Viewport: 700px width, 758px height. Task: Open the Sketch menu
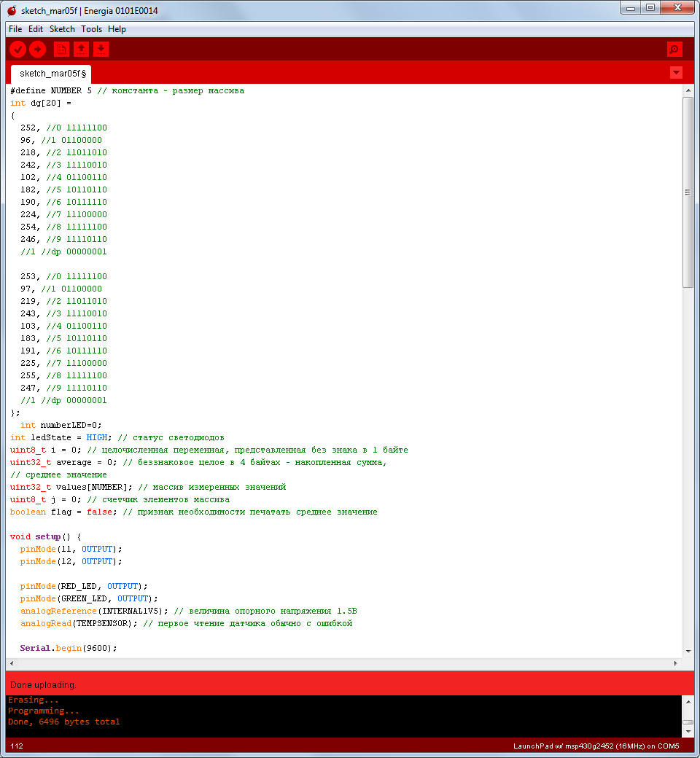point(62,29)
